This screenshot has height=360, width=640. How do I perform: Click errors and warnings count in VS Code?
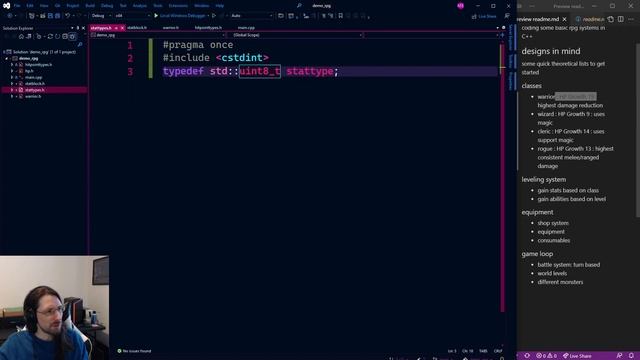(546, 356)
